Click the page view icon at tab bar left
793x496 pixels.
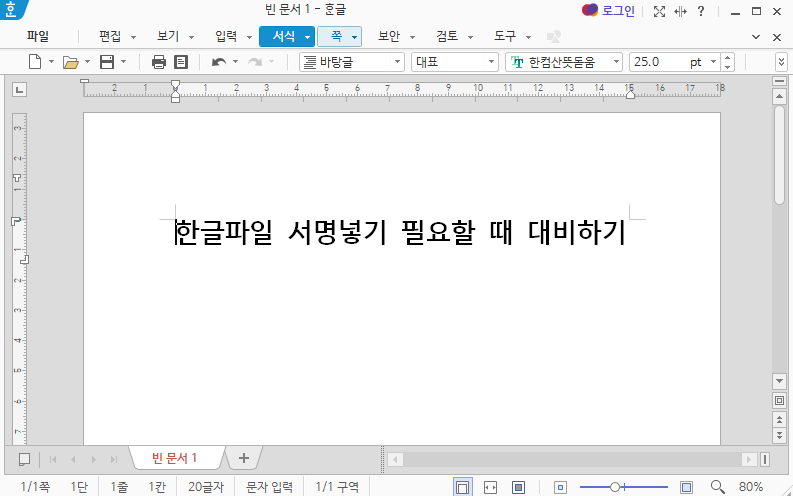[24, 459]
